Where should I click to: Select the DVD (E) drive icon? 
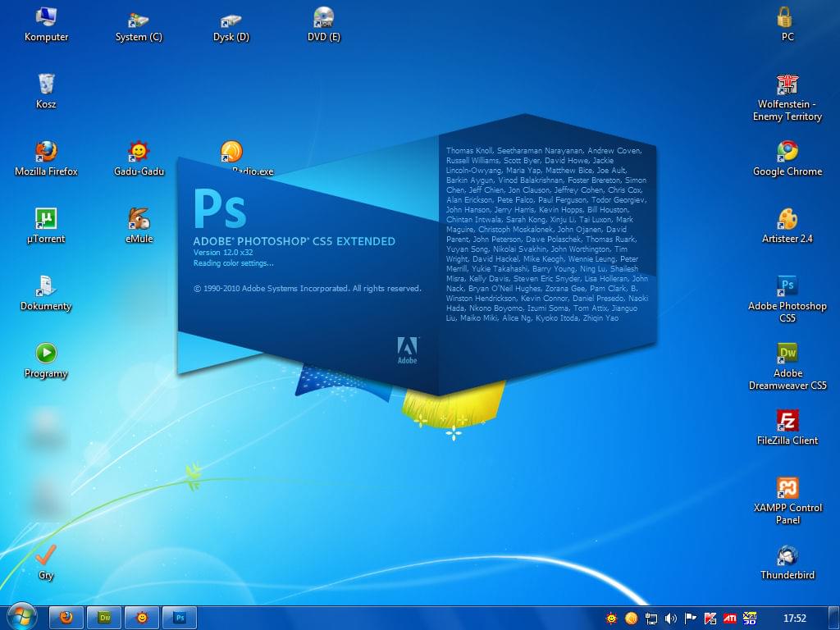click(x=323, y=25)
